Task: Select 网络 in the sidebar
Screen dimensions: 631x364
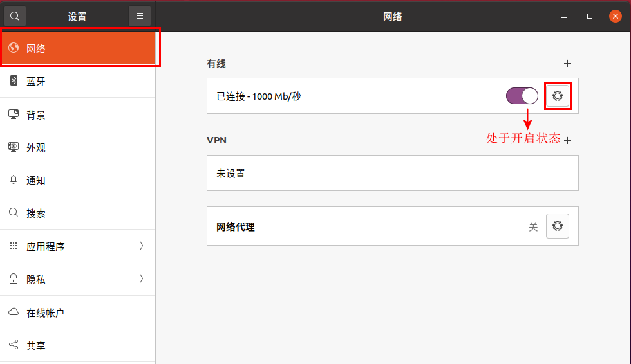Action: click(78, 48)
